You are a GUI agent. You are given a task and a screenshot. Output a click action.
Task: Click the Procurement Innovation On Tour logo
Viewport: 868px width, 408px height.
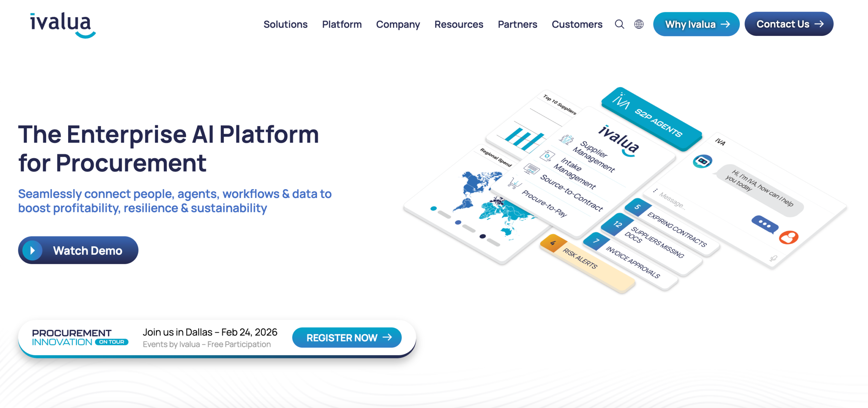[x=80, y=337]
